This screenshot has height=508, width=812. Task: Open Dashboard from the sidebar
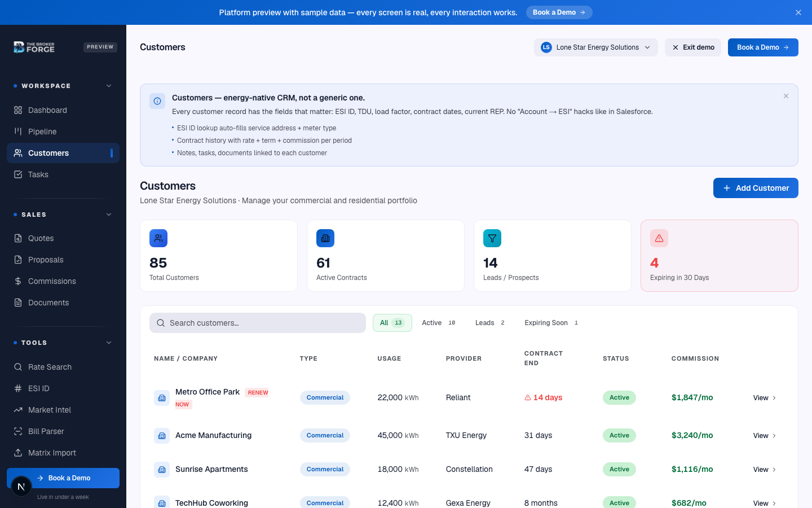click(x=63, y=110)
